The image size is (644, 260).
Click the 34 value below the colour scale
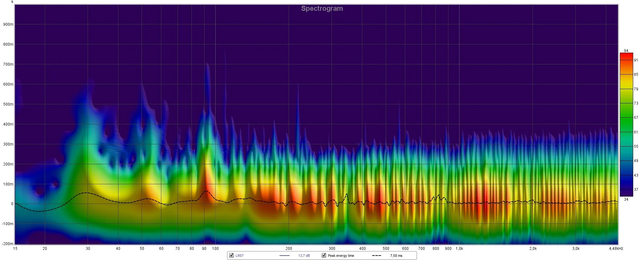click(626, 199)
